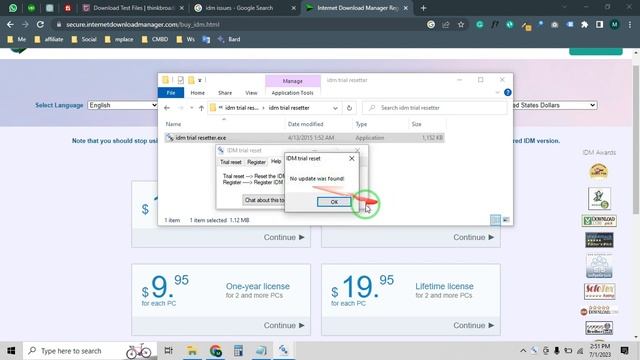Click the browser address bar URL
This screenshot has height=360, width=640.
[142, 24]
